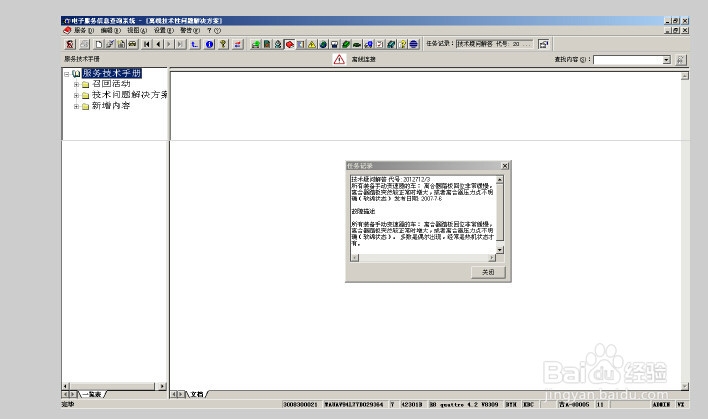Click the 任务记录 field in toolbar
The width and height of the screenshot is (708, 419).
pyautogui.click(x=494, y=44)
